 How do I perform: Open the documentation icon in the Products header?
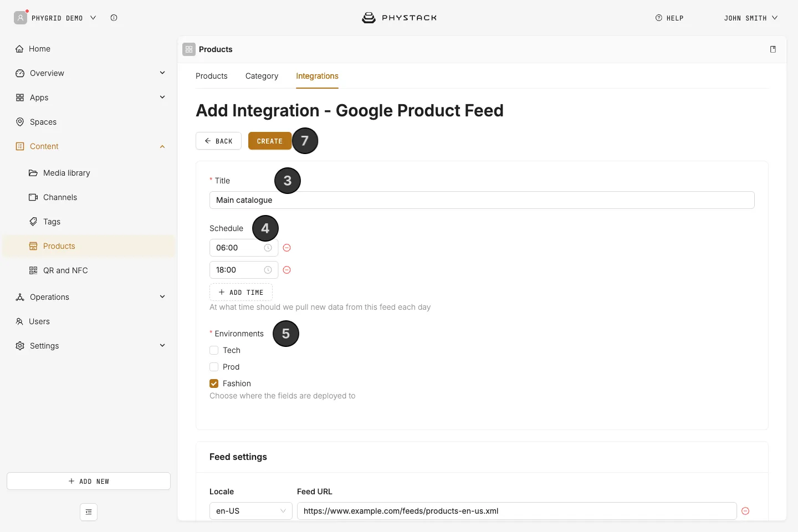coord(773,49)
